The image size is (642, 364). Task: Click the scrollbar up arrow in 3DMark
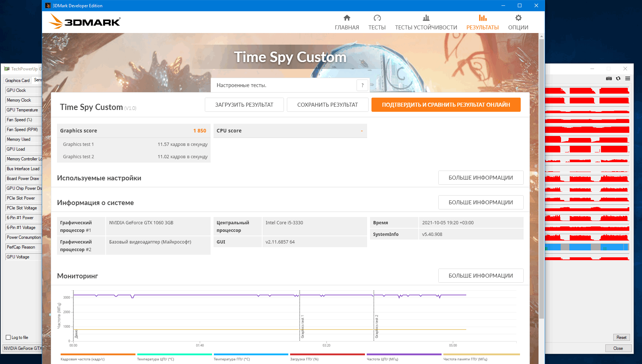click(541, 36)
